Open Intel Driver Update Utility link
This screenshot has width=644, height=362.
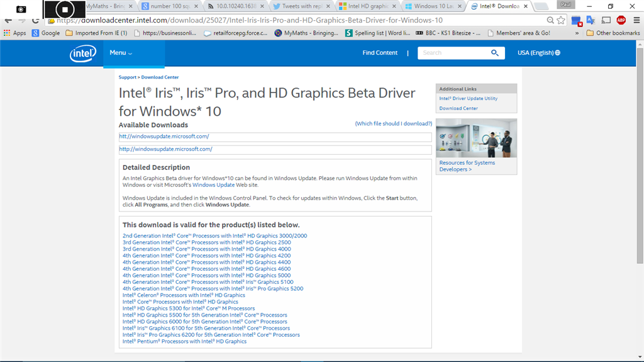pos(468,98)
